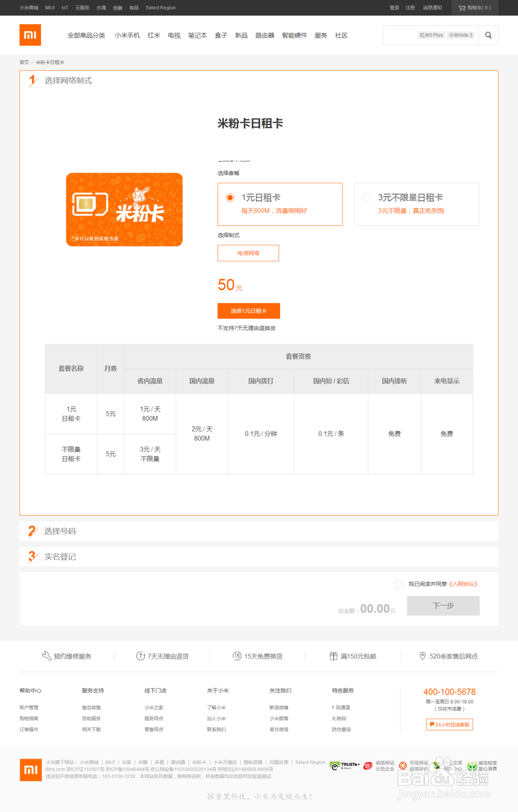Click 了解小米 in footer
This screenshot has height=812, width=518.
click(x=217, y=707)
